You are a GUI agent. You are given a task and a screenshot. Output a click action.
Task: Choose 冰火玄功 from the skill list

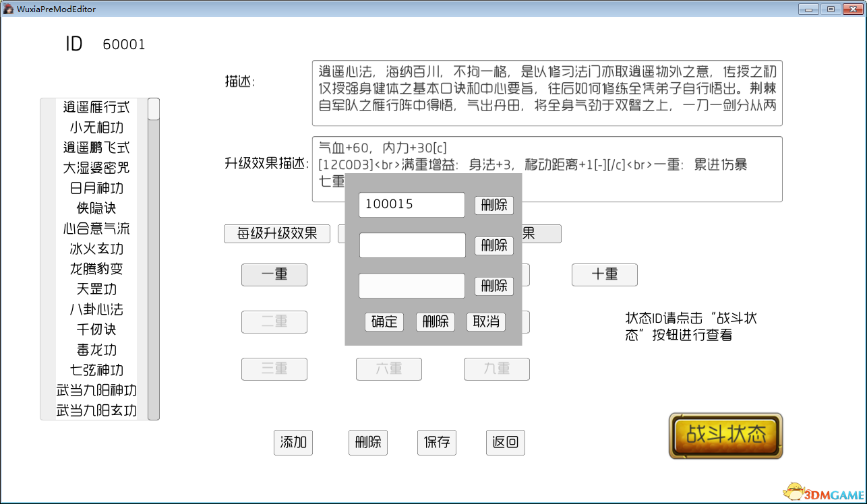[96, 249]
